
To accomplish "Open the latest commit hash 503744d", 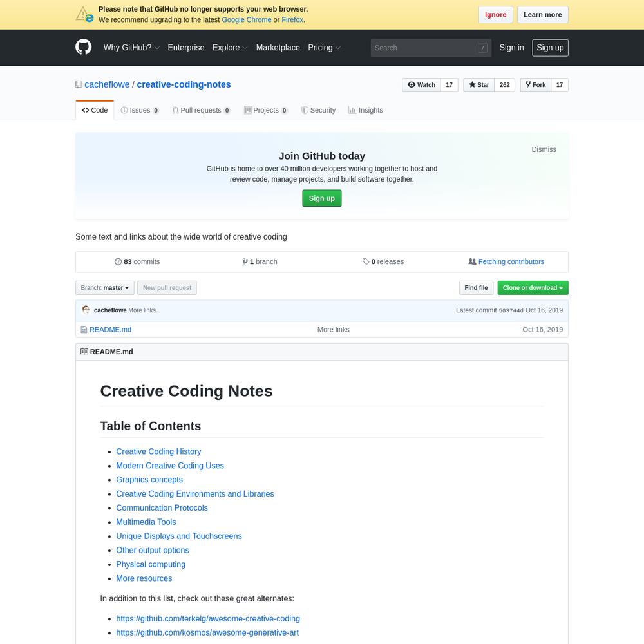I will tap(511, 310).
